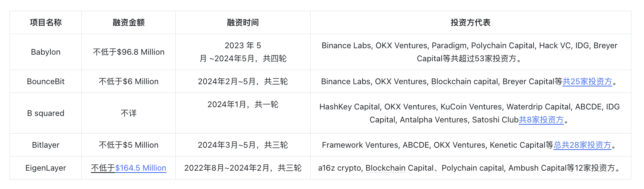The height and width of the screenshot is (189, 644).
Task: Click the 不低于$5 Million amount cell
Action: tap(128, 145)
